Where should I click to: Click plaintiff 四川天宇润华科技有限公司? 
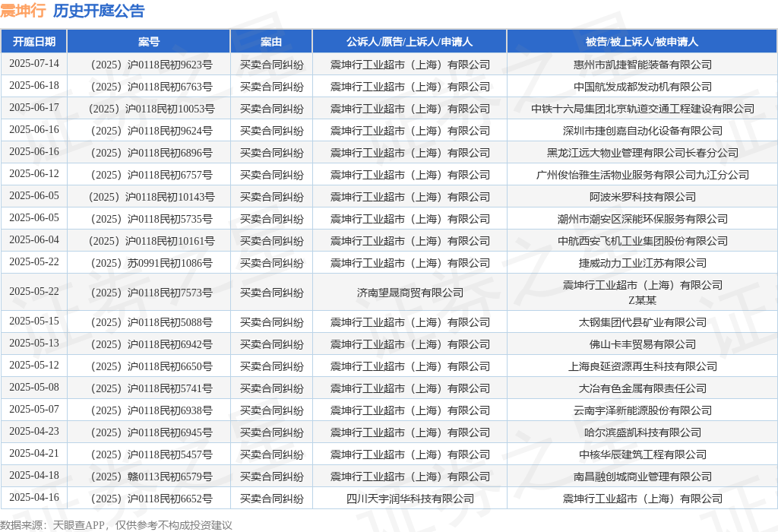(410, 499)
